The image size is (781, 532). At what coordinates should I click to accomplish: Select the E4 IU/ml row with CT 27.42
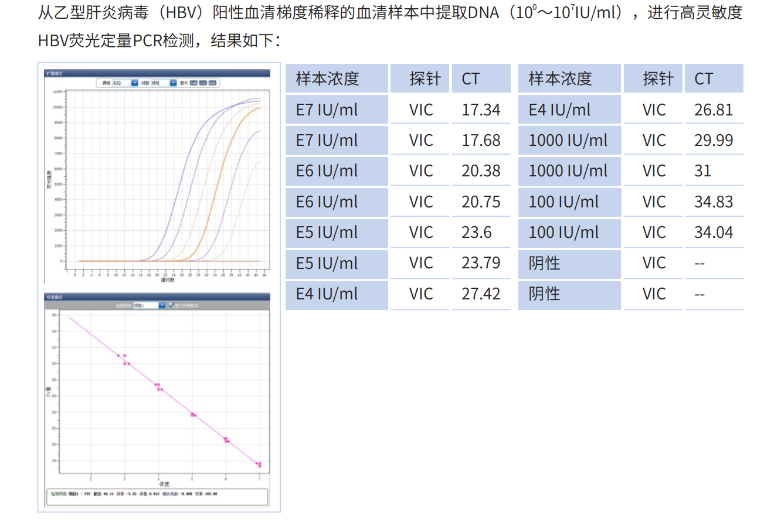[x=337, y=294]
